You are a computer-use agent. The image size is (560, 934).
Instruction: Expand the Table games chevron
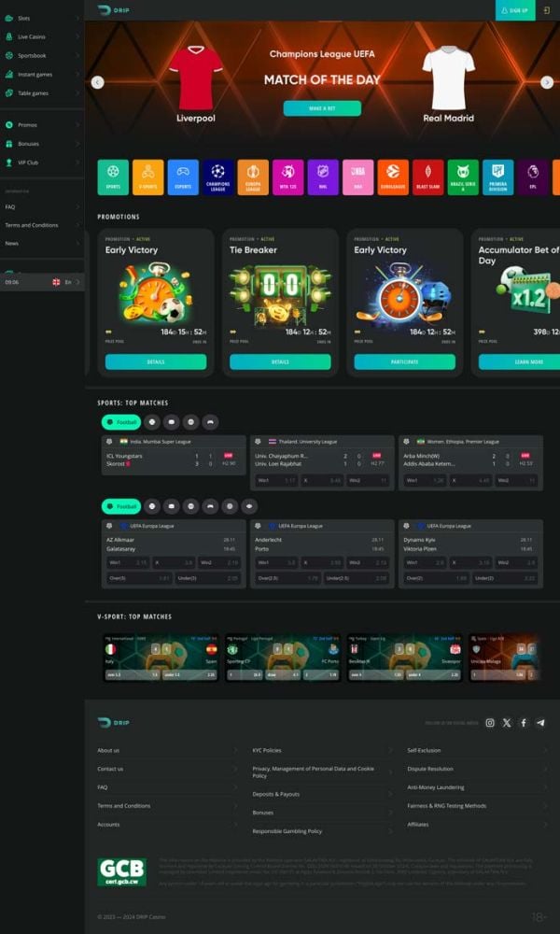click(x=77, y=92)
